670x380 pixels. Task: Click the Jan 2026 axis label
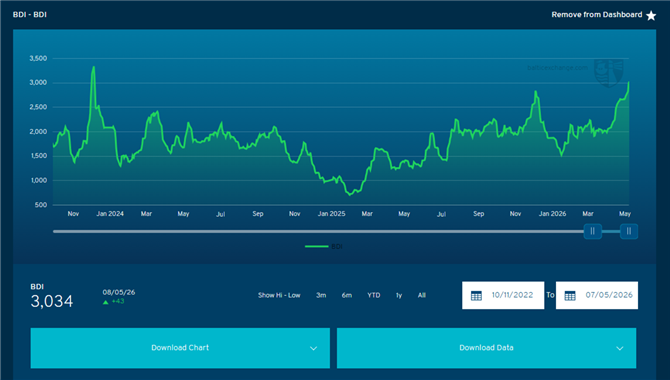[x=552, y=214]
